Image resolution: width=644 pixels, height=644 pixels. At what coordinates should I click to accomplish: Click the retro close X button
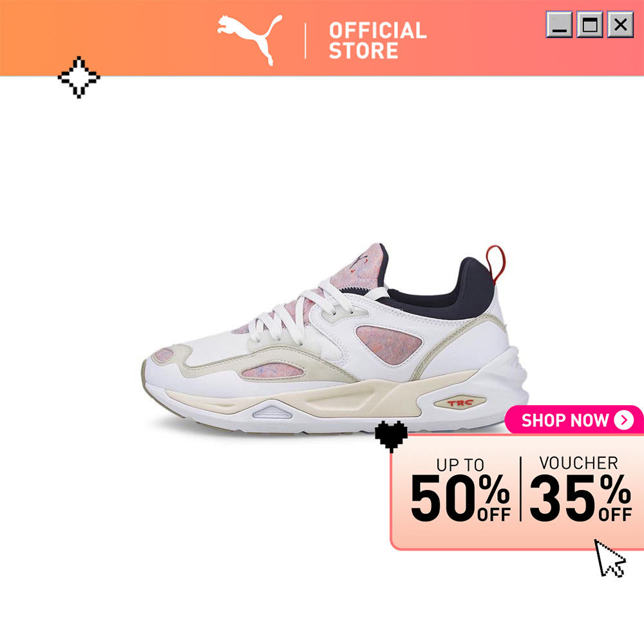[621, 24]
